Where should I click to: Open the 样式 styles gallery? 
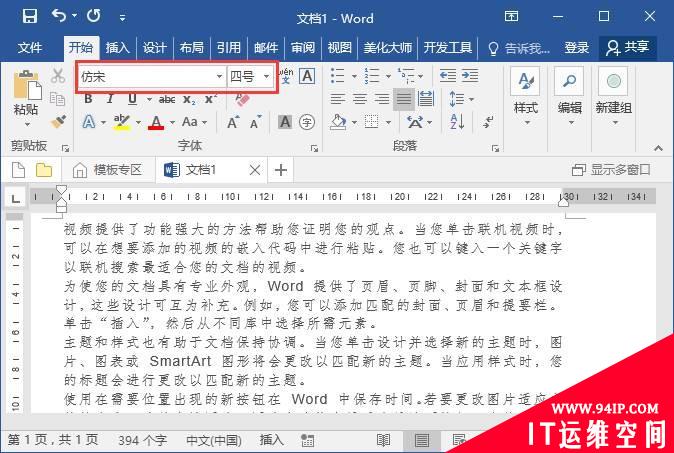click(526, 97)
